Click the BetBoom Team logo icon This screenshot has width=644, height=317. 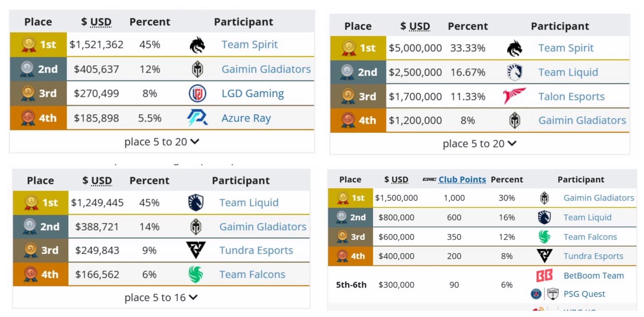(x=543, y=275)
